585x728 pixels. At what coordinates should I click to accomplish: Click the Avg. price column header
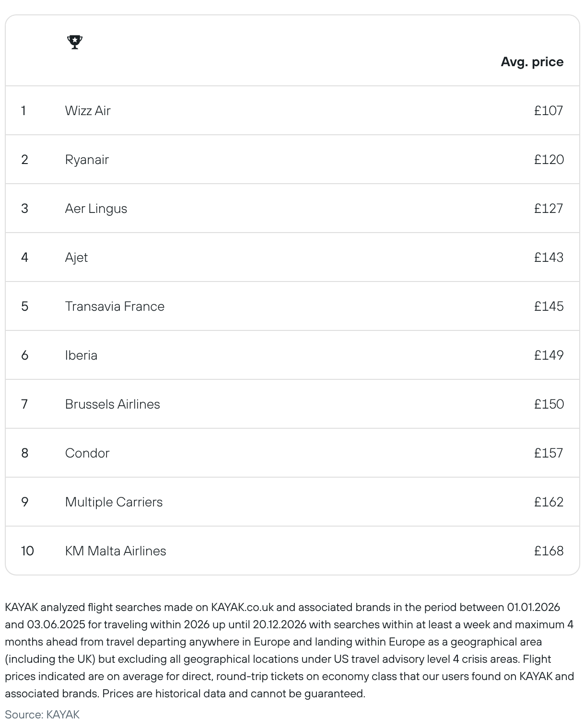(532, 62)
